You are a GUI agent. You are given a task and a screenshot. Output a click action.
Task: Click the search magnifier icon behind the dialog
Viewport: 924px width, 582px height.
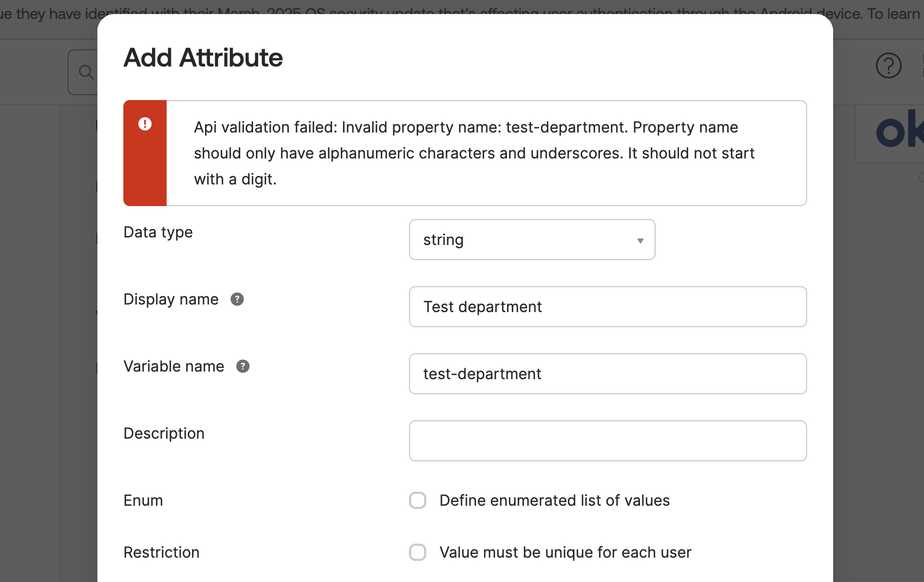[85, 72]
